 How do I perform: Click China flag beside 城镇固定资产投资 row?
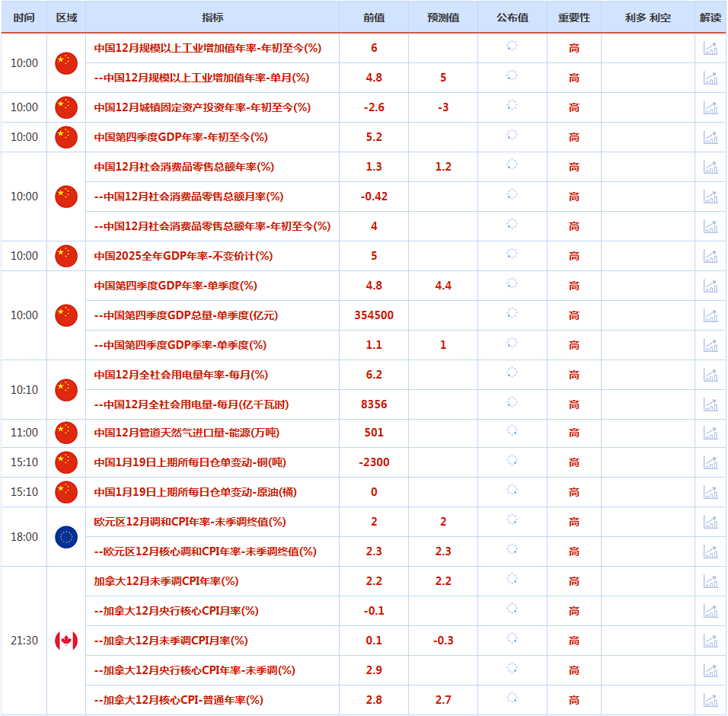[x=66, y=107]
